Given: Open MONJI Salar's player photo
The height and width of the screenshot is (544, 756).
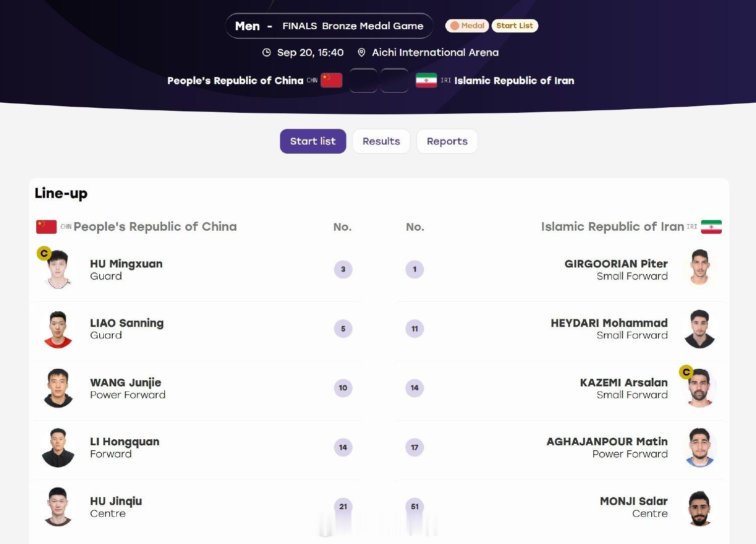Looking at the screenshot, I should (x=700, y=508).
